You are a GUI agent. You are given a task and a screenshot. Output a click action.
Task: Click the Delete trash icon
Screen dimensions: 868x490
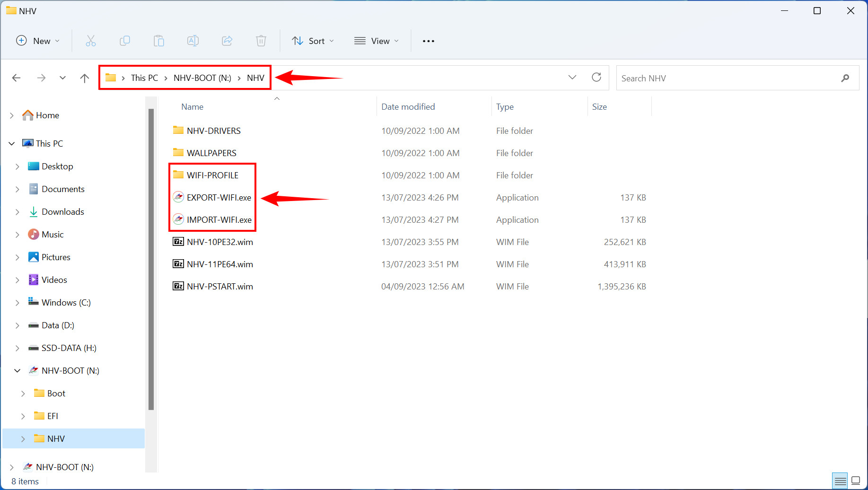(261, 41)
